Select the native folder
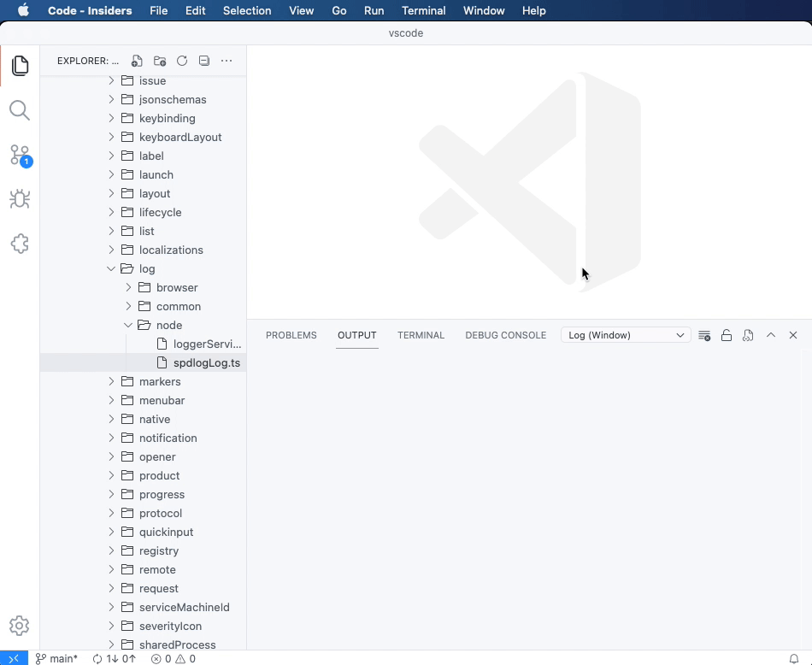 (x=144, y=420)
